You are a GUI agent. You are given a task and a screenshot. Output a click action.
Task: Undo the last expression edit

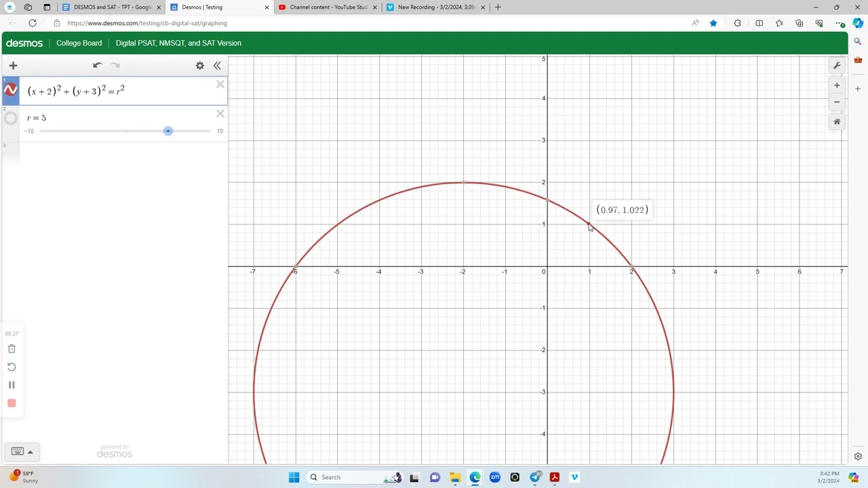pyautogui.click(x=98, y=66)
